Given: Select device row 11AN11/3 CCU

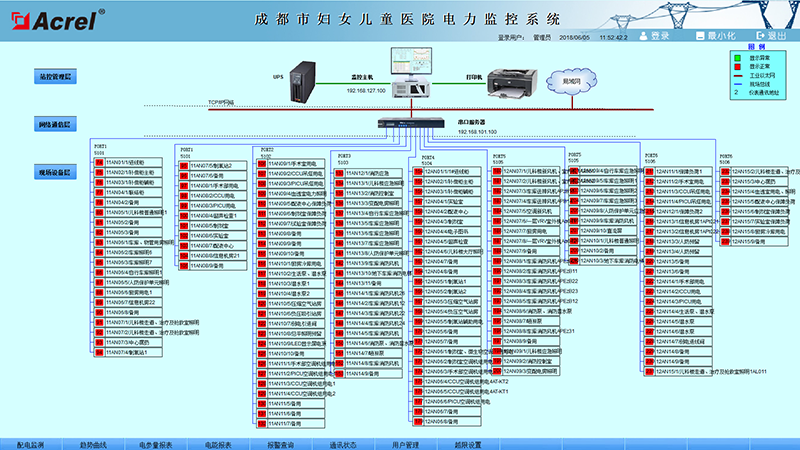Looking at the screenshot, I should click(x=291, y=384).
